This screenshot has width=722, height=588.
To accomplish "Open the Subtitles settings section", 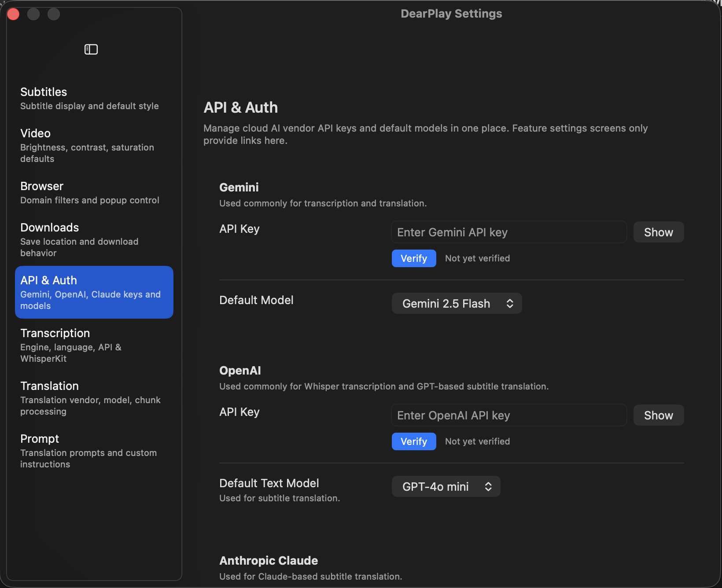I will [x=94, y=99].
